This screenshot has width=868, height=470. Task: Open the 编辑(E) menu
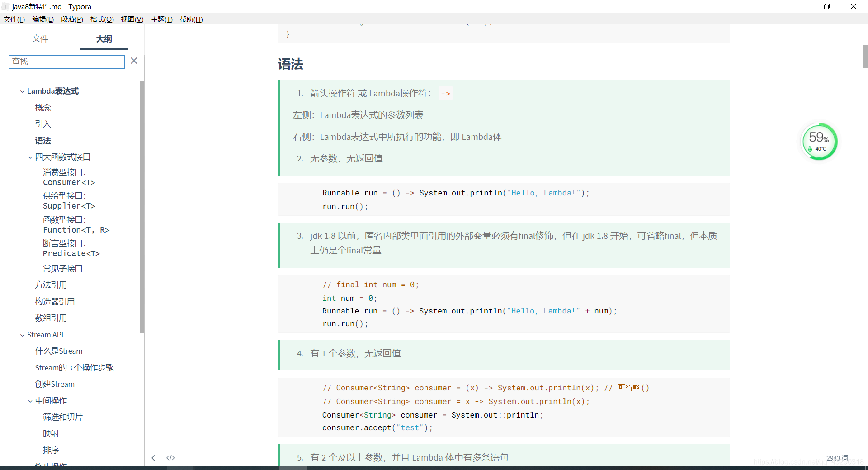tap(43, 19)
